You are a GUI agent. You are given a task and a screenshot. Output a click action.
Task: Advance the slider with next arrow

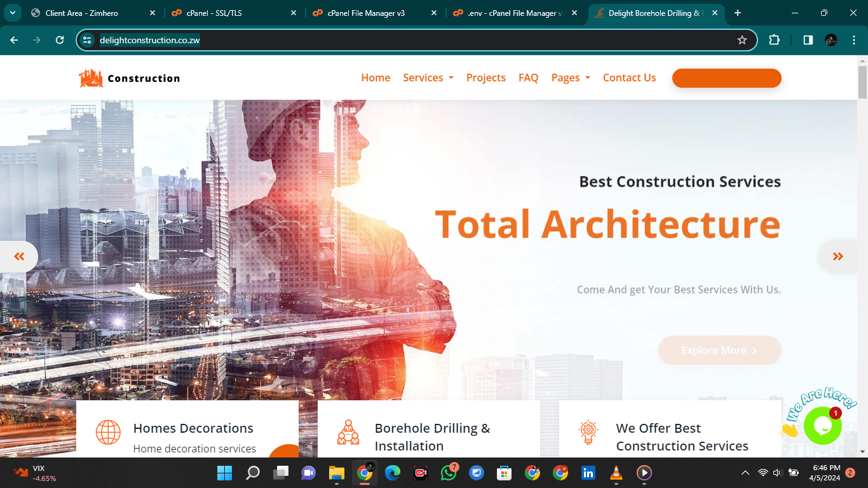tap(837, 257)
